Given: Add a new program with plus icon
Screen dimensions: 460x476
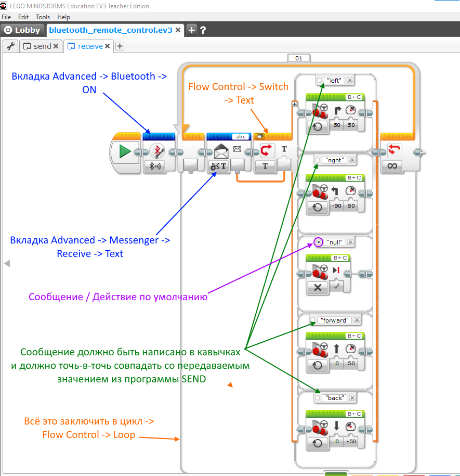Looking at the screenshot, I should pos(120,46).
